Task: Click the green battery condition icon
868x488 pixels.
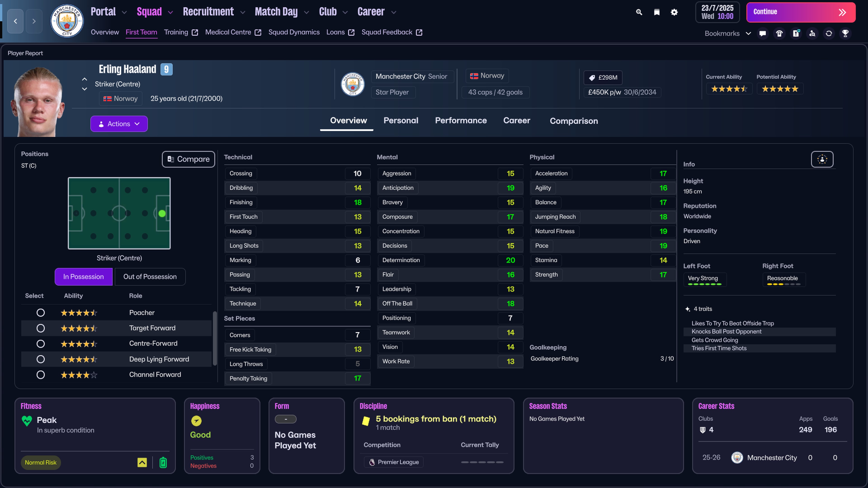Action: coord(163,462)
